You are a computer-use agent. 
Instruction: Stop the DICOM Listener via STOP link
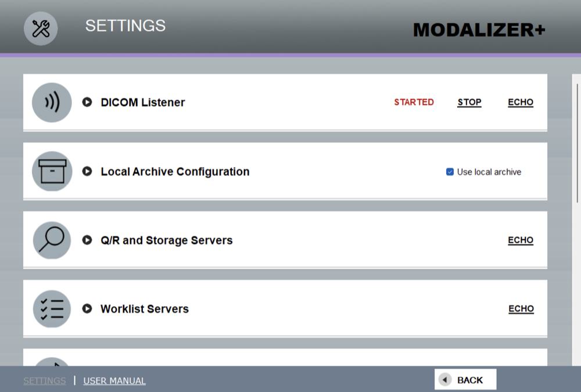click(469, 102)
